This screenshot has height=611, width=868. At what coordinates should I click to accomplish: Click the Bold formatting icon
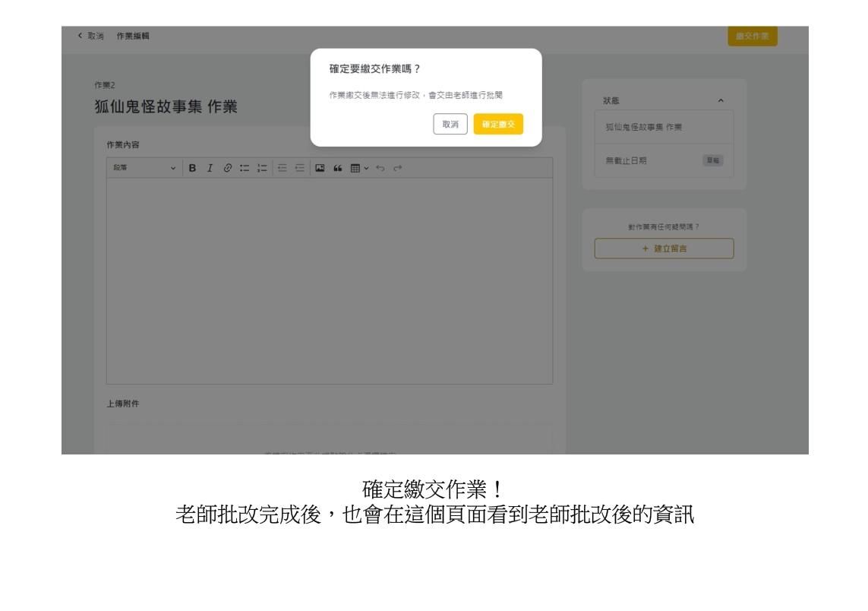192,168
